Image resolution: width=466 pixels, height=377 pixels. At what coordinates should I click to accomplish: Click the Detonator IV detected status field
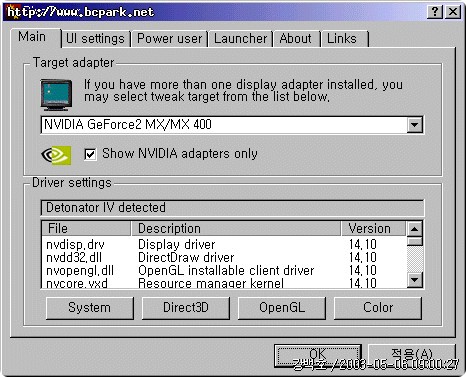232,208
